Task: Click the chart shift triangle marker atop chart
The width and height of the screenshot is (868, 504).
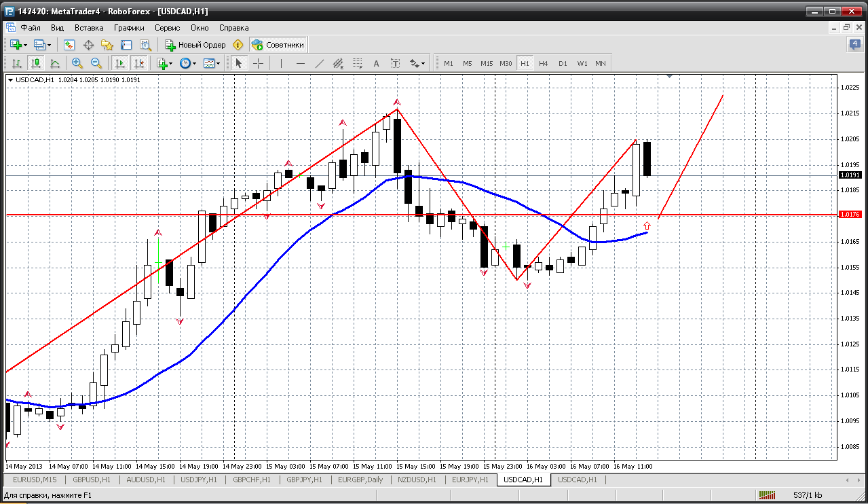Action: (670, 77)
